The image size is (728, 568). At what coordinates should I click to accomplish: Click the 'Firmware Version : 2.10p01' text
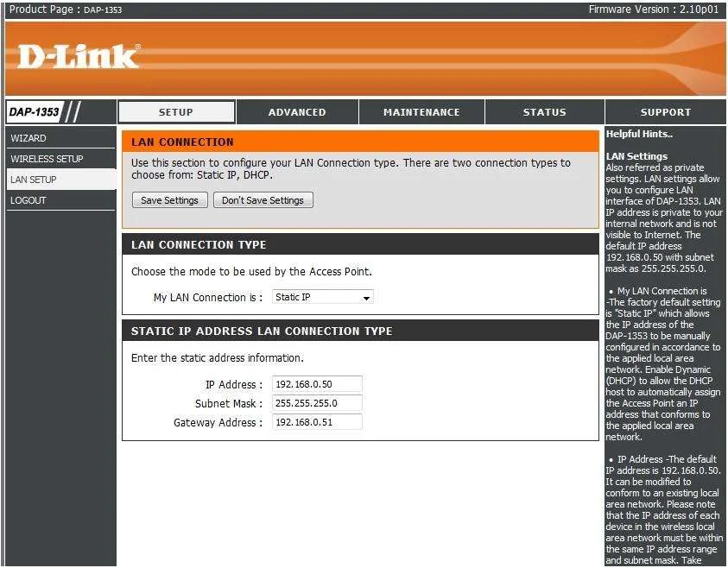click(x=654, y=9)
